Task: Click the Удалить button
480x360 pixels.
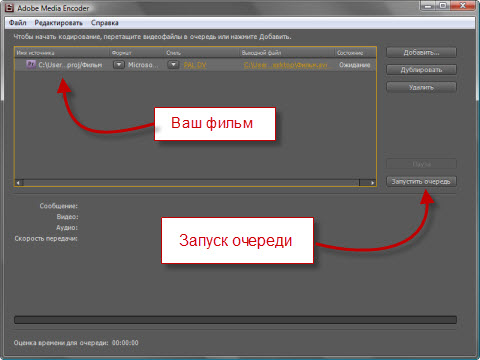Action: (x=421, y=87)
